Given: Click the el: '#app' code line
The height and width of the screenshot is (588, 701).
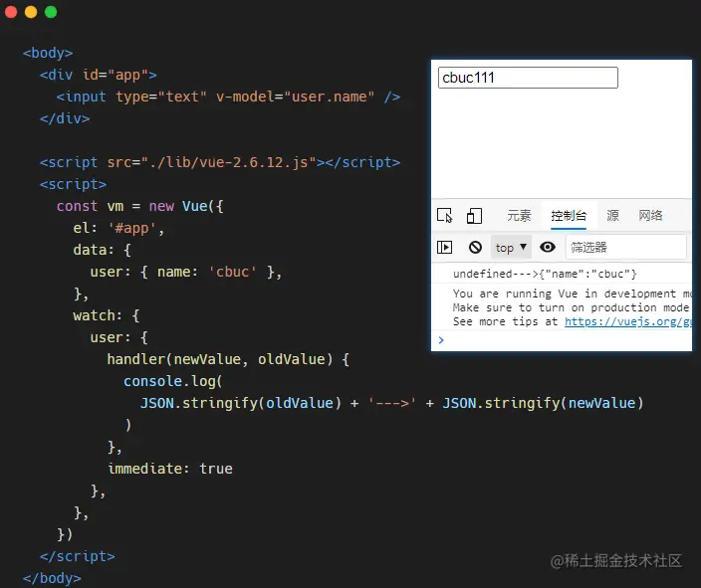Looking at the screenshot, I should point(118,228).
